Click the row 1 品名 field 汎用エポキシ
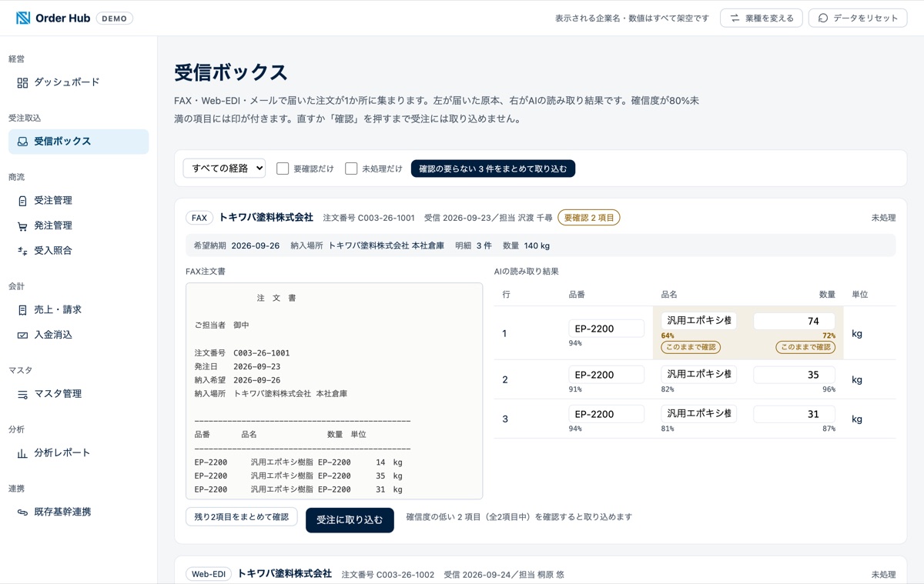The height and width of the screenshot is (584, 924). 698,320
